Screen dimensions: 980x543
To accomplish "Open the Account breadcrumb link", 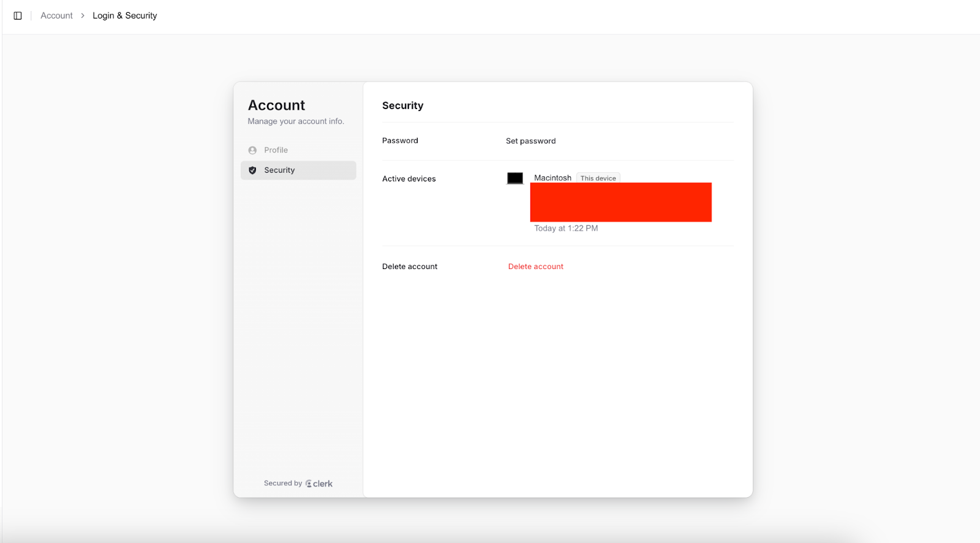I will [x=56, y=16].
